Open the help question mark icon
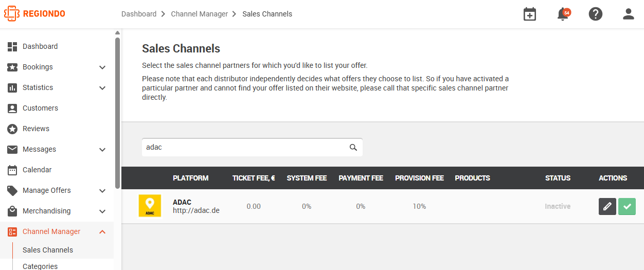Image resolution: width=644 pixels, height=270 pixels. tap(596, 14)
